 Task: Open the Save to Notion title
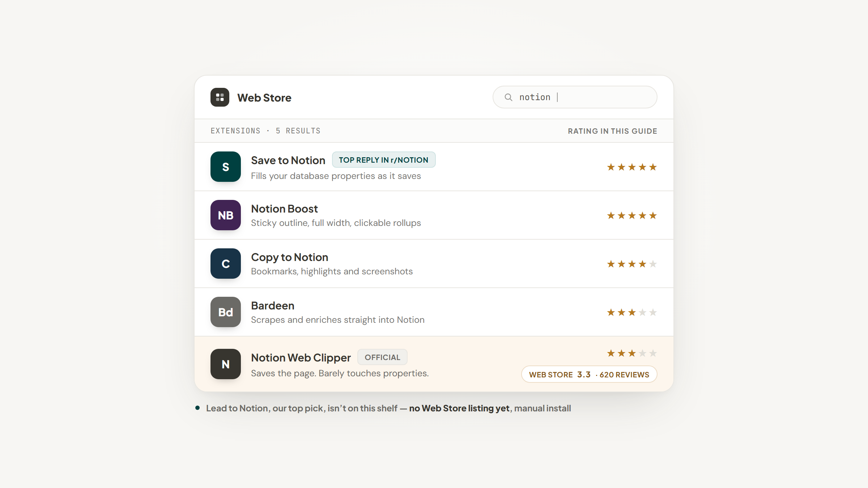288,160
